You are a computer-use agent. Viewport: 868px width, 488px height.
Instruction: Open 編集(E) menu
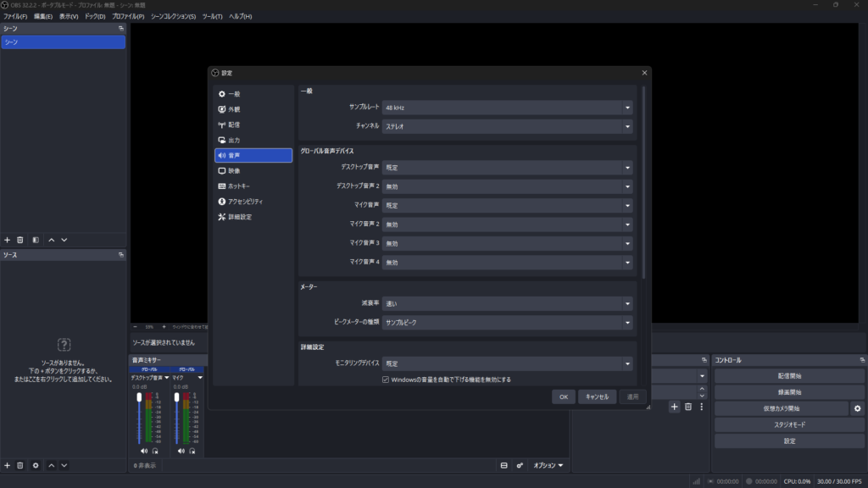pos(43,17)
